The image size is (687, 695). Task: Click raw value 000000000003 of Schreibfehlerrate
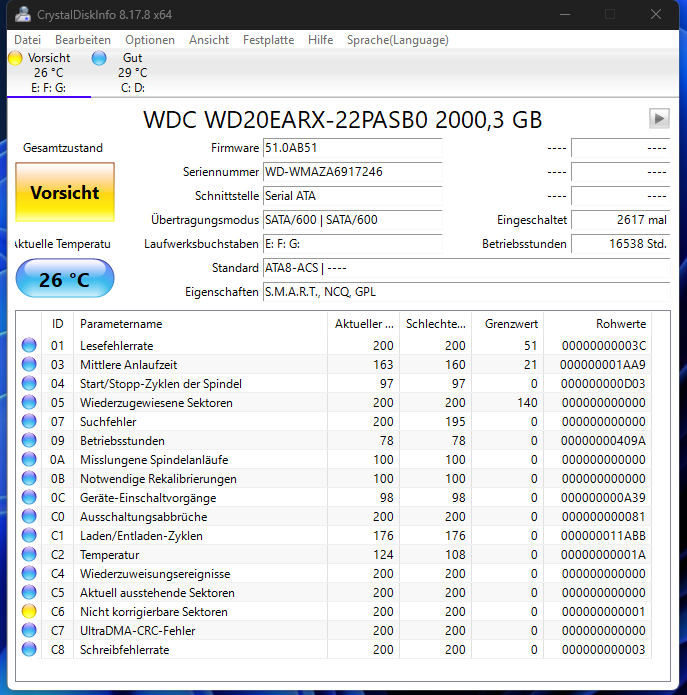point(604,649)
